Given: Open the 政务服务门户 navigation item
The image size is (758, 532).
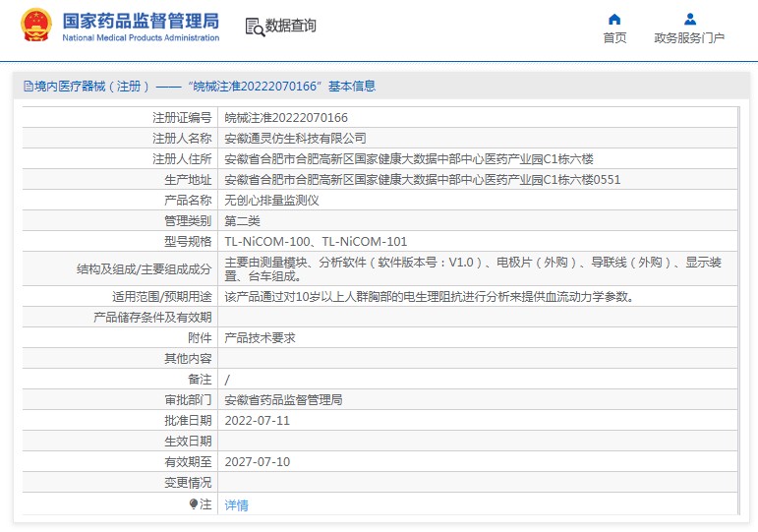Looking at the screenshot, I should point(689,38).
